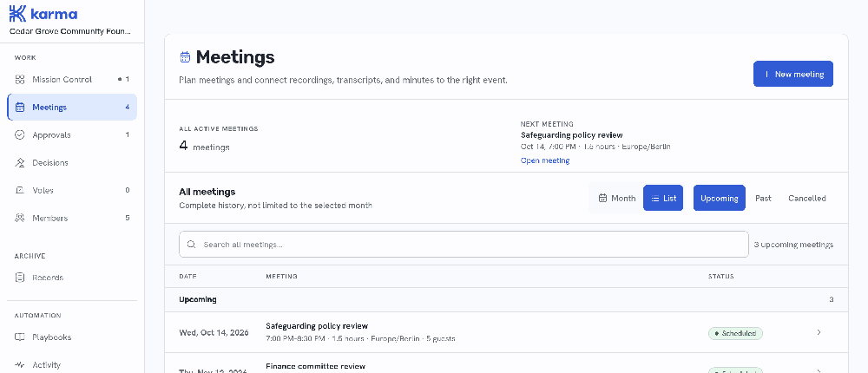Click the New meeting button
868x373 pixels.
(792, 74)
